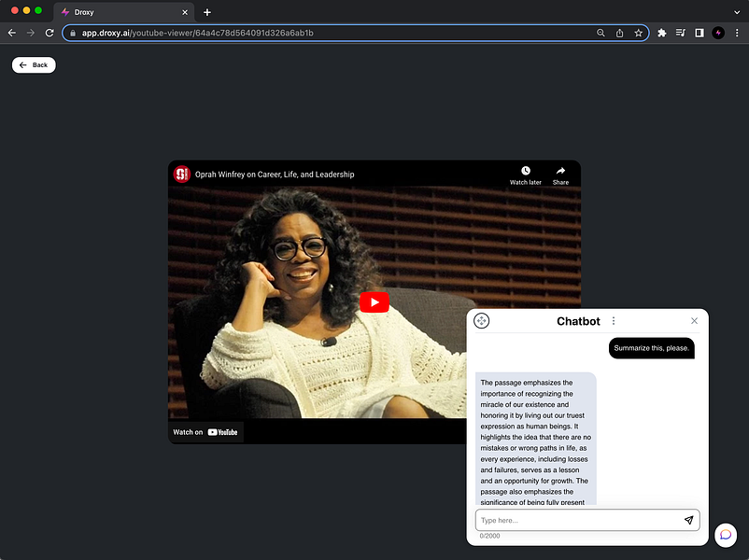Click the share page icon in address bar
This screenshot has height=560, width=749.
point(619,33)
